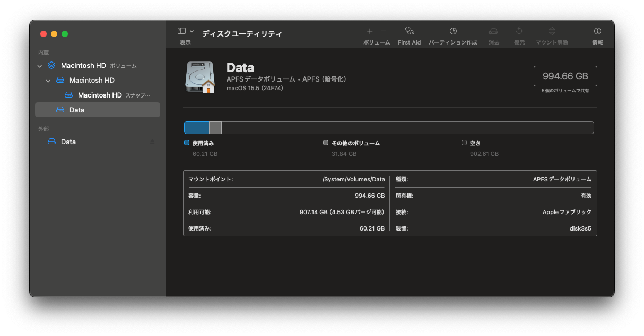
Task: Select the internal Data volume in sidebar
Action: click(98, 110)
